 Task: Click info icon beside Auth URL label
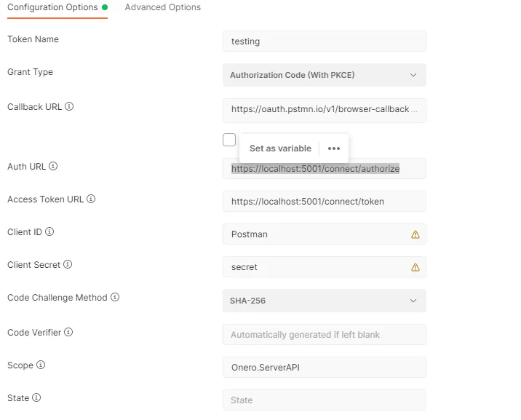point(53,166)
